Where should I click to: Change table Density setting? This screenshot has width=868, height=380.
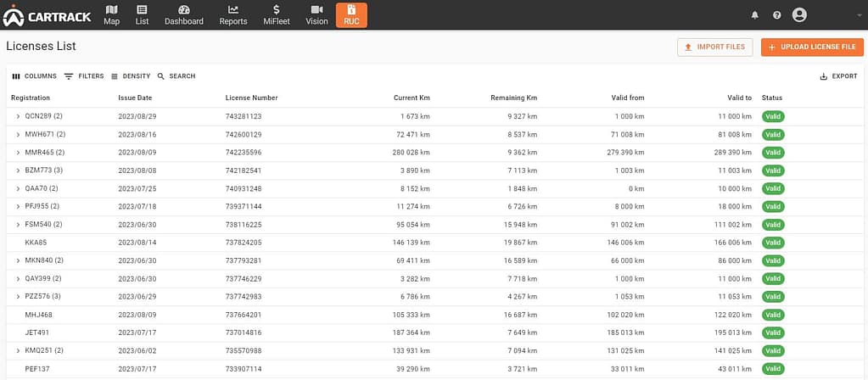click(131, 76)
